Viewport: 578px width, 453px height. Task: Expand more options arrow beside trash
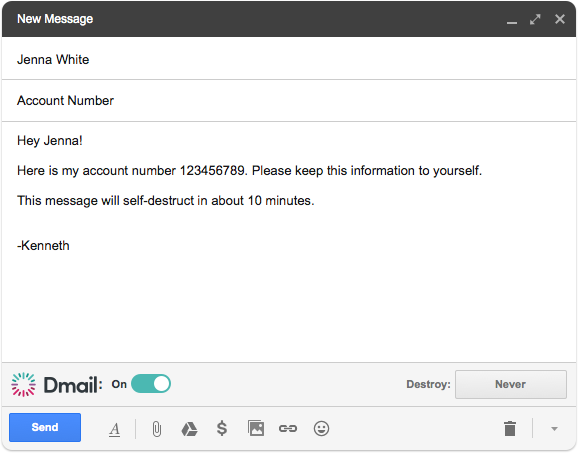[x=554, y=429]
